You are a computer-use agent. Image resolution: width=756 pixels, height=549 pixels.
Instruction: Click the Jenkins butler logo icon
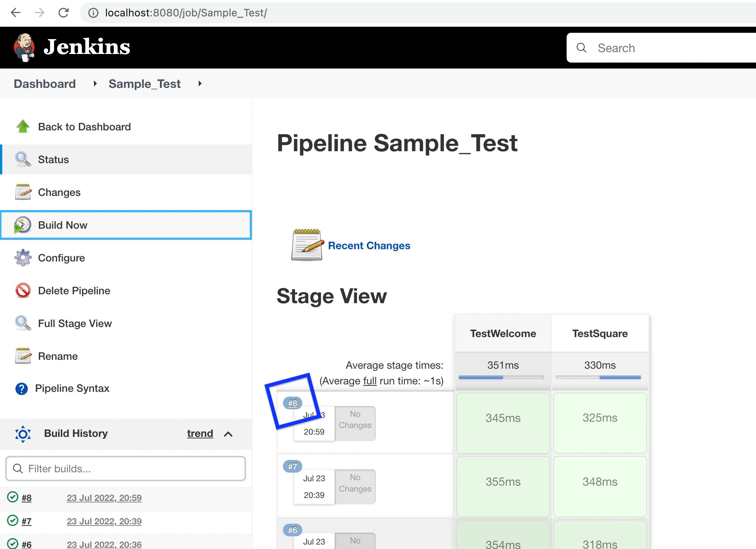pyautogui.click(x=24, y=47)
